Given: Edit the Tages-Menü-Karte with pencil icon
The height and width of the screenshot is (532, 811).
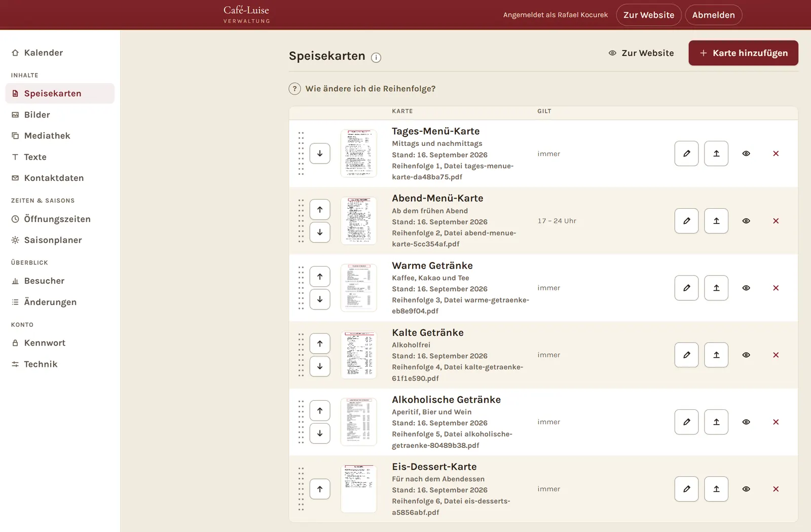Looking at the screenshot, I should coord(686,154).
